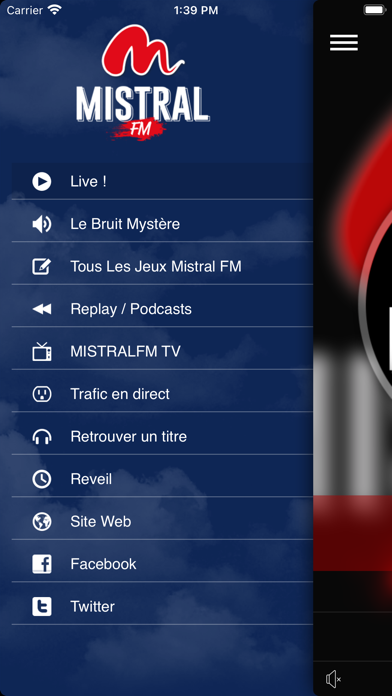
Task: Tap the battery status icon
Action: (x=375, y=10)
